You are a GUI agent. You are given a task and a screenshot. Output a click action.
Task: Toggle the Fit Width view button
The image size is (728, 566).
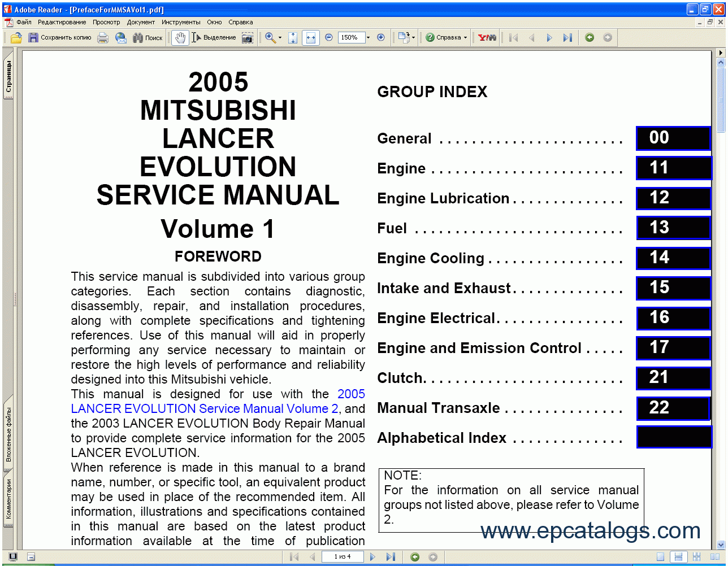pos(310,38)
